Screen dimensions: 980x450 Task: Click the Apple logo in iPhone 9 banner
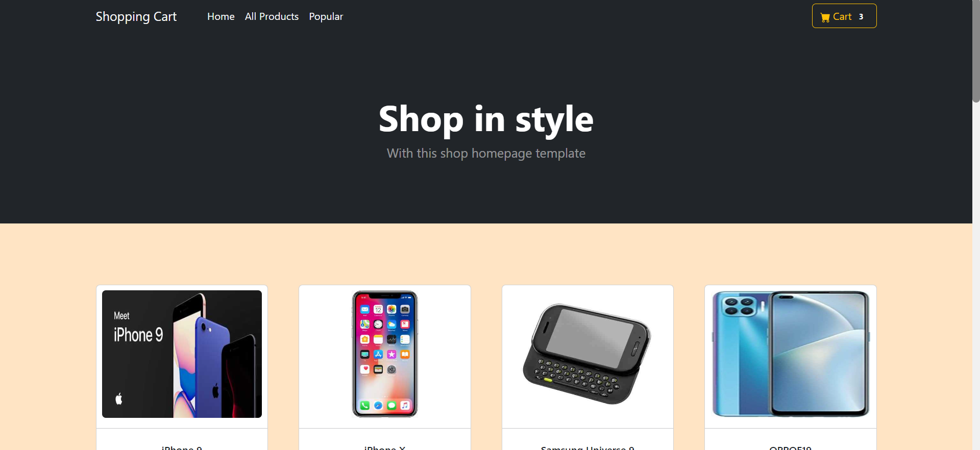[119, 398]
